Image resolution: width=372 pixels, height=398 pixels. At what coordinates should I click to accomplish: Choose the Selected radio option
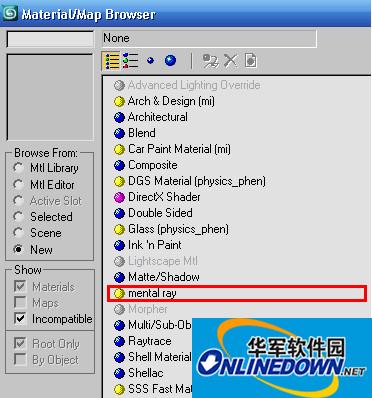[x=18, y=216]
